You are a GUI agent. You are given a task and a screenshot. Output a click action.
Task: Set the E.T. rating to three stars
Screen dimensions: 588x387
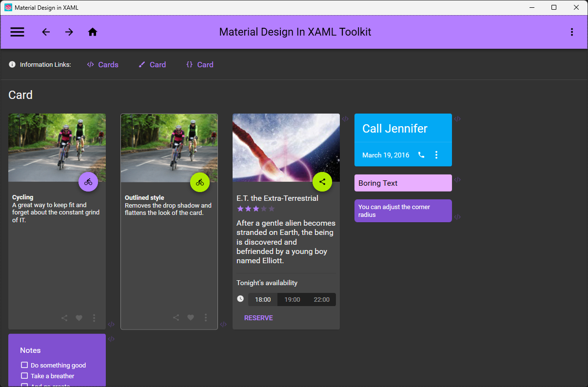(255, 209)
